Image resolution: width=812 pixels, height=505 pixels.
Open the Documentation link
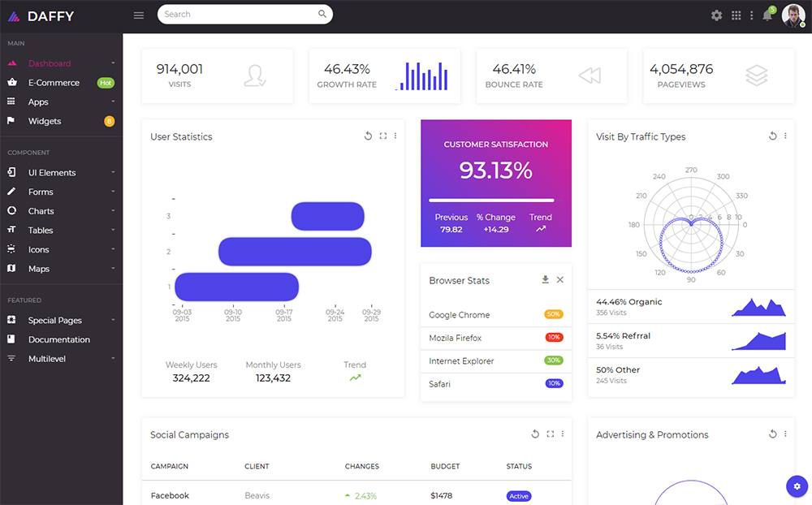[x=61, y=339]
